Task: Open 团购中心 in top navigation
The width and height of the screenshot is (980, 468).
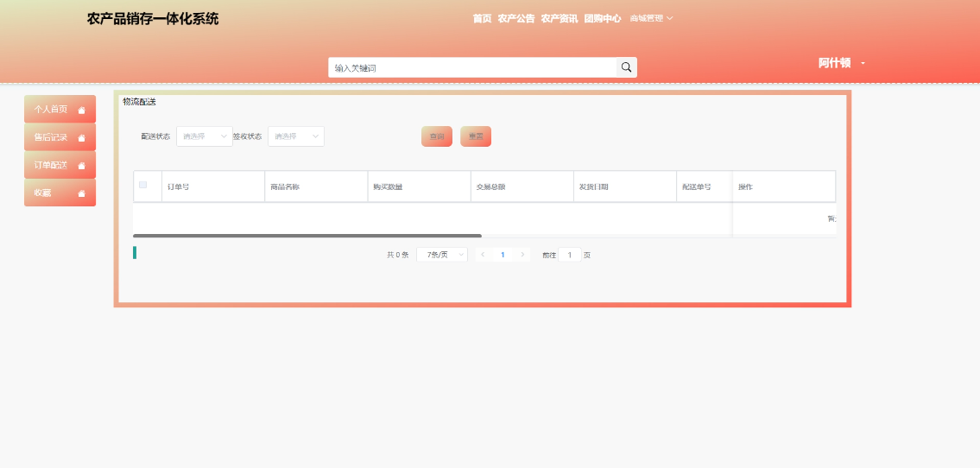Action: pos(603,19)
